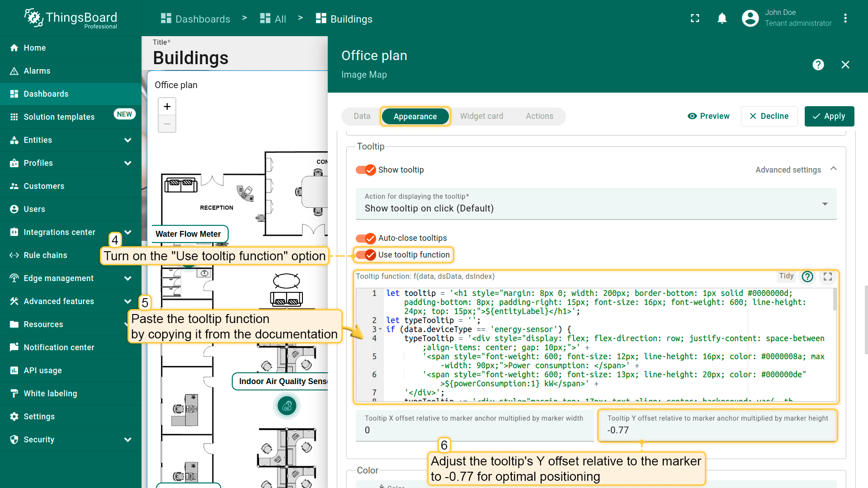
Task: Click the Decline button
Action: click(x=769, y=116)
